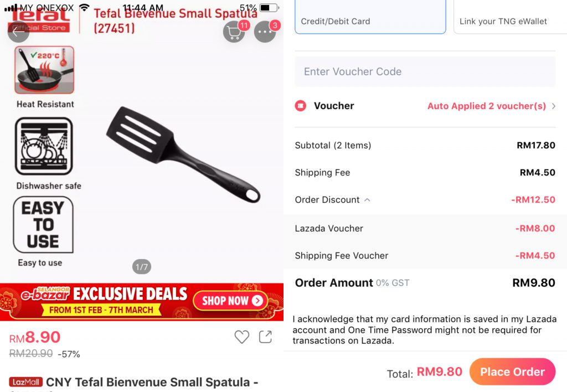The height and width of the screenshot is (392, 567).
Task: Tap the LazMall badge on product title
Action: coord(26,382)
